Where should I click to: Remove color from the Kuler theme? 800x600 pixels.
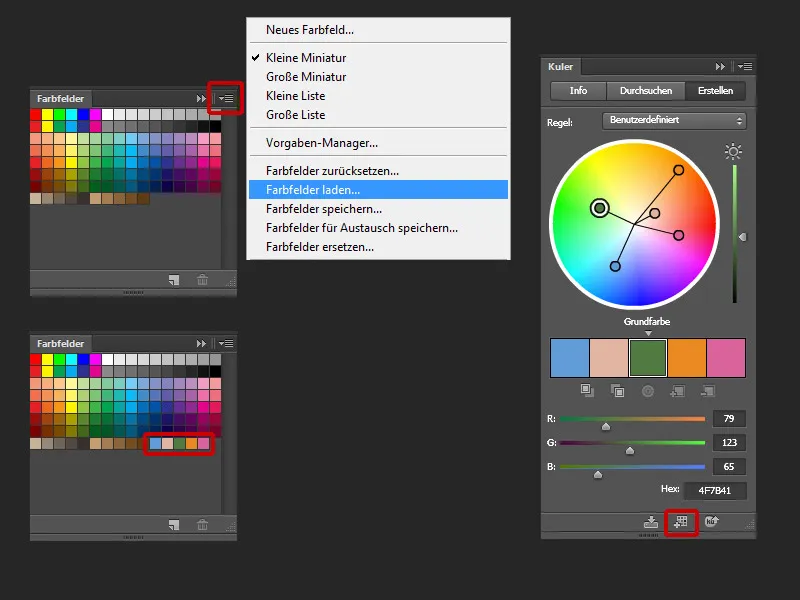click(708, 391)
